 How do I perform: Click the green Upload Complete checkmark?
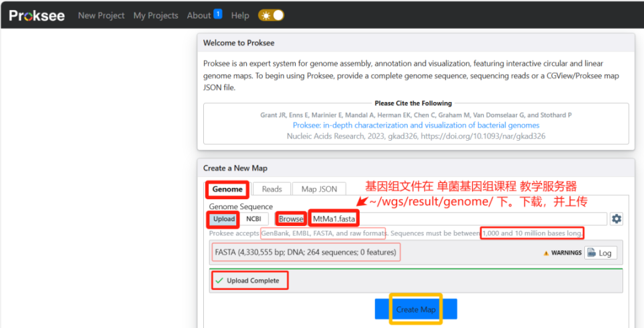[x=219, y=280]
